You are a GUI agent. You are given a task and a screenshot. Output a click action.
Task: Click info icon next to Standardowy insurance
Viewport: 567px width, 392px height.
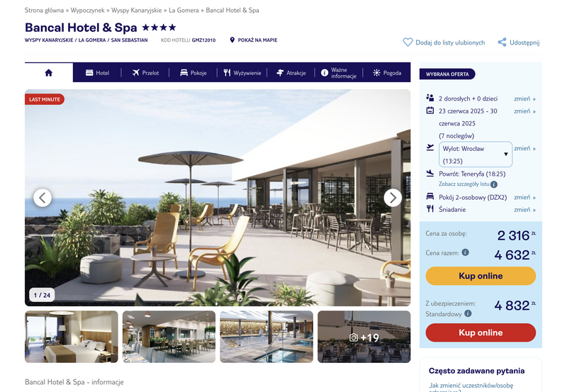468,313
